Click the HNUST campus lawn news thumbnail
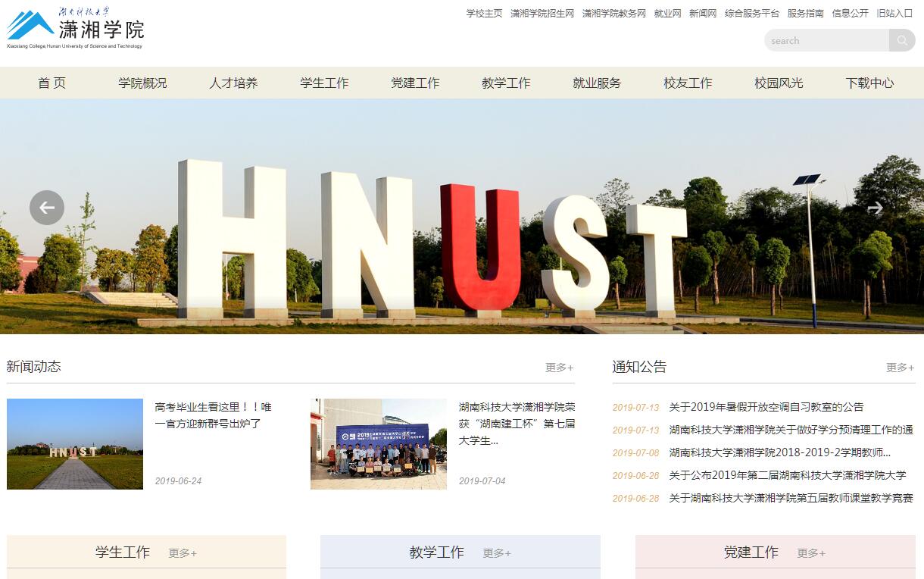The height and width of the screenshot is (579, 924). point(75,444)
